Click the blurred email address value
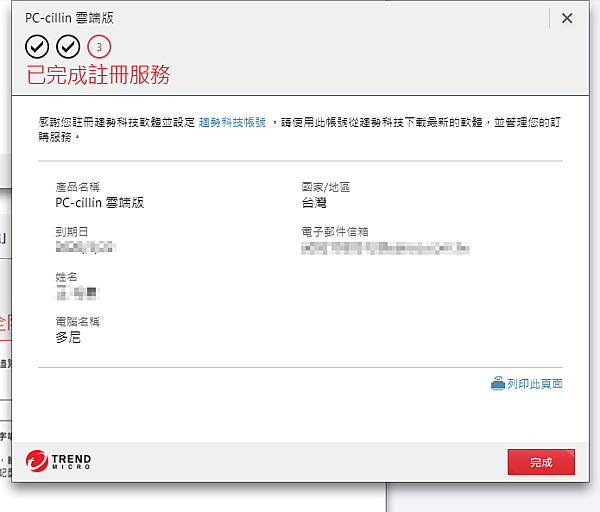600x512 pixels. [385, 248]
